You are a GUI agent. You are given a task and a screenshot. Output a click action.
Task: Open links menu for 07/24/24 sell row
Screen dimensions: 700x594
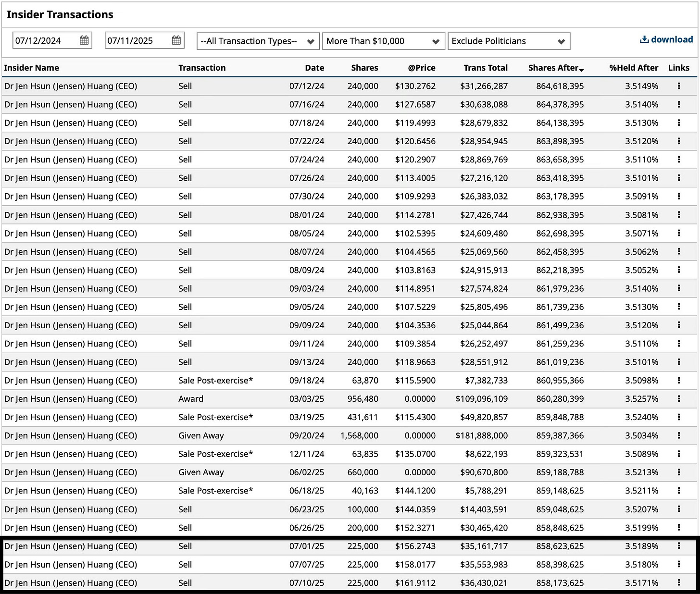[679, 160]
